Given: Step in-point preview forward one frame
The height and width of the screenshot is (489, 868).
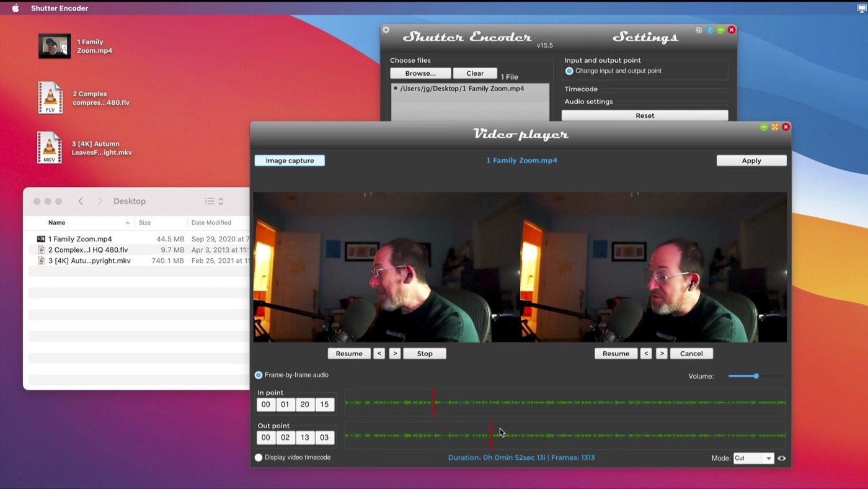Looking at the screenshot, I should click(x=394, y=354).
